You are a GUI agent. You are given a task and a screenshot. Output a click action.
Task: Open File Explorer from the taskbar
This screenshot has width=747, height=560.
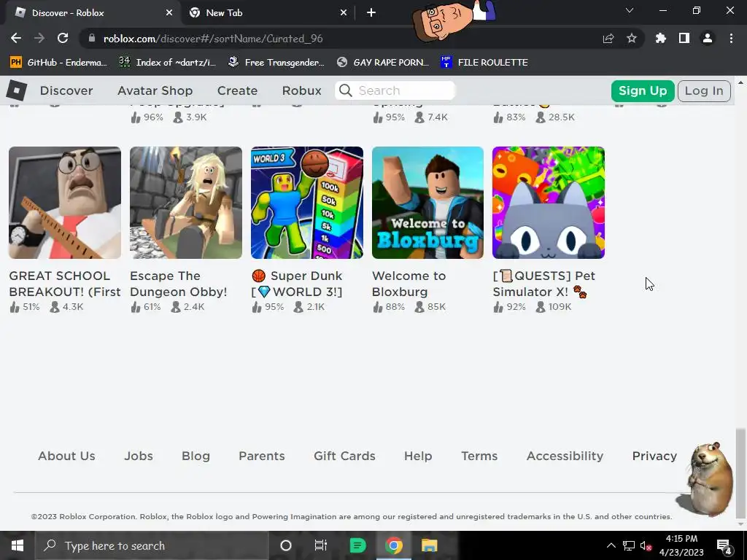pyautogui.click(x=429, y=545)
